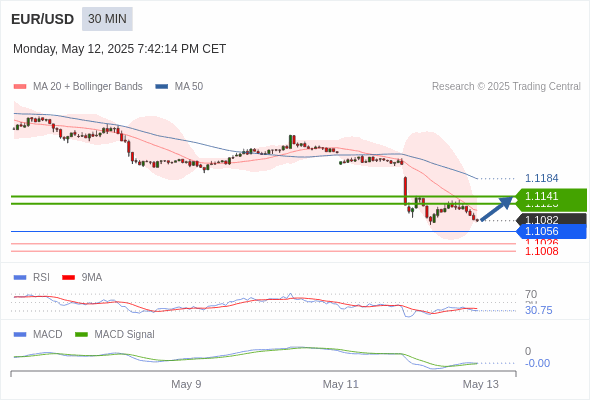
Task: Click the May 13 date axis label
Action: click(481, 384)
